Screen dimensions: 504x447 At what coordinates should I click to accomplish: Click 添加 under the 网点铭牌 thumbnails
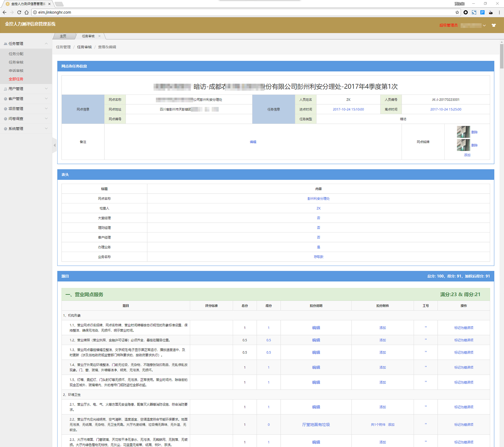467,155
